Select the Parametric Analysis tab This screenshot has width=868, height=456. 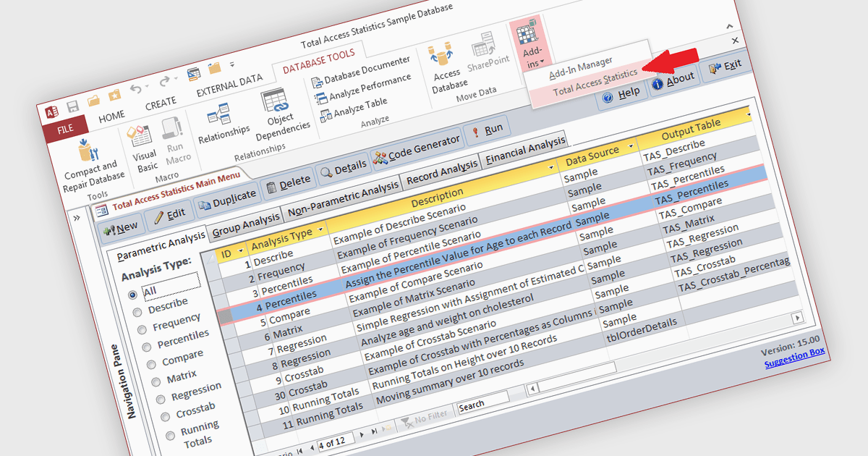pyautogui.click(x=161, y=245)
